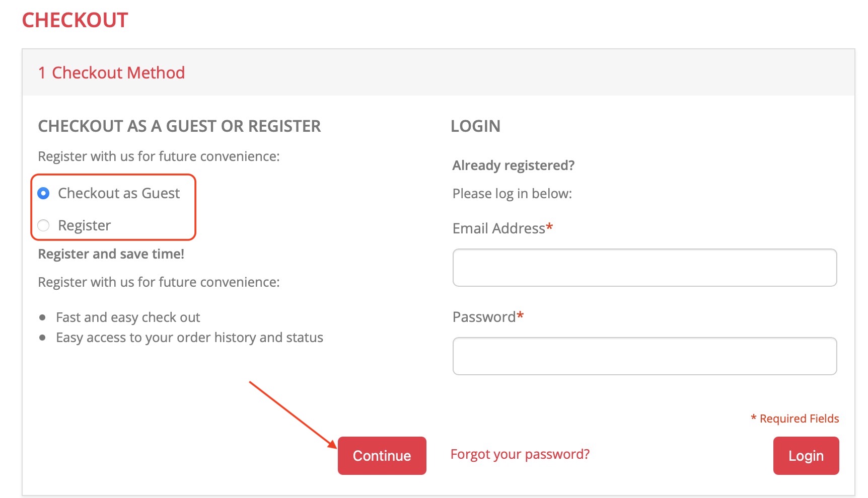Click the Register and save time! text

point(111,254)
